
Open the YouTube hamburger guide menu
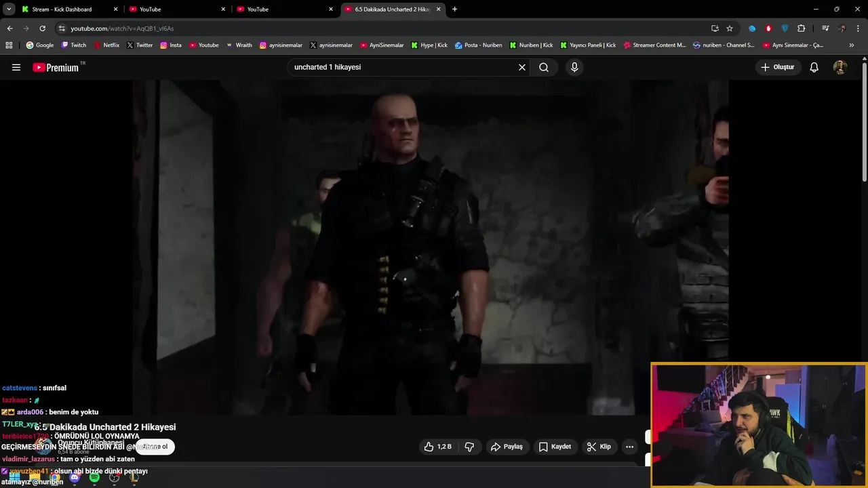16,67
